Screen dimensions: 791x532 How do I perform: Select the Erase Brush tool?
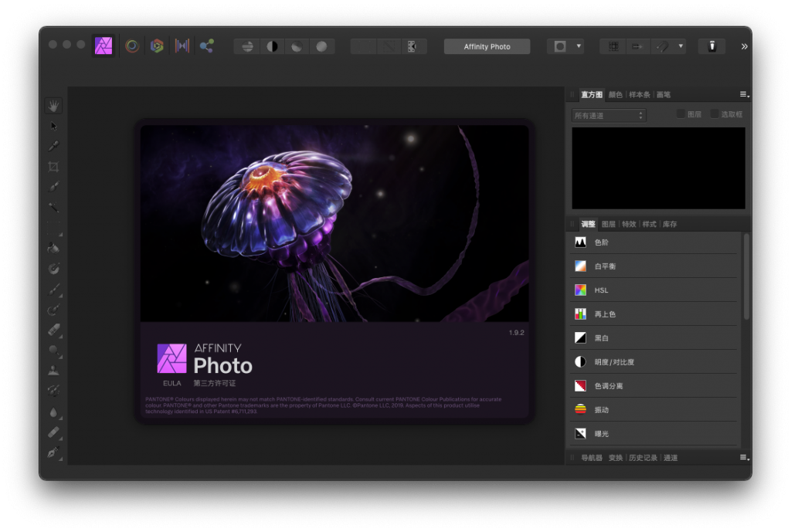coord(53,330)
